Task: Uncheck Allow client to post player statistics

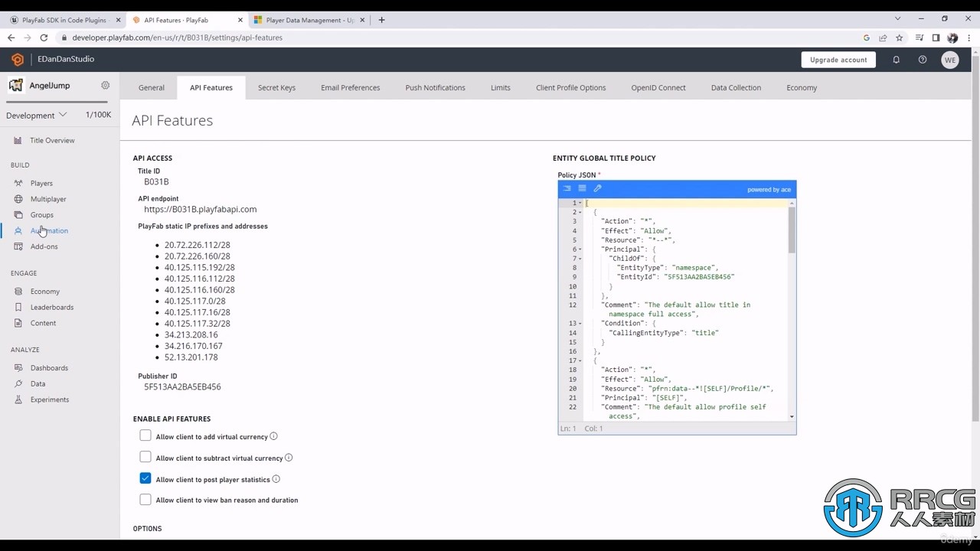Action: point(145,478)
